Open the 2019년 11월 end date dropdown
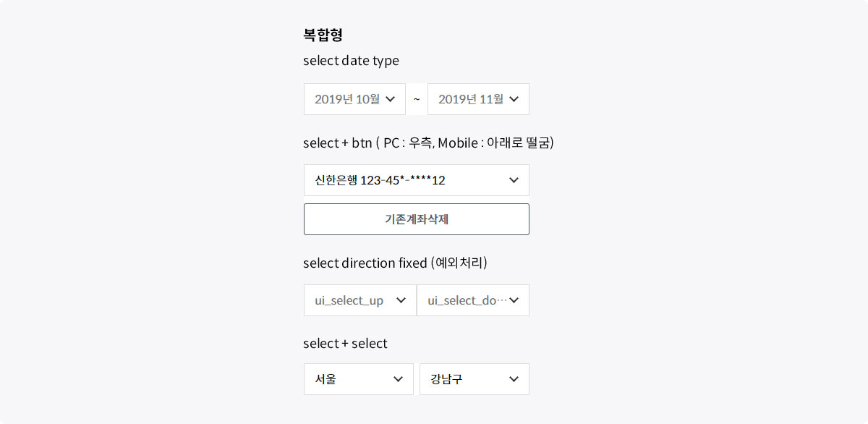 (x=471, y=99)
